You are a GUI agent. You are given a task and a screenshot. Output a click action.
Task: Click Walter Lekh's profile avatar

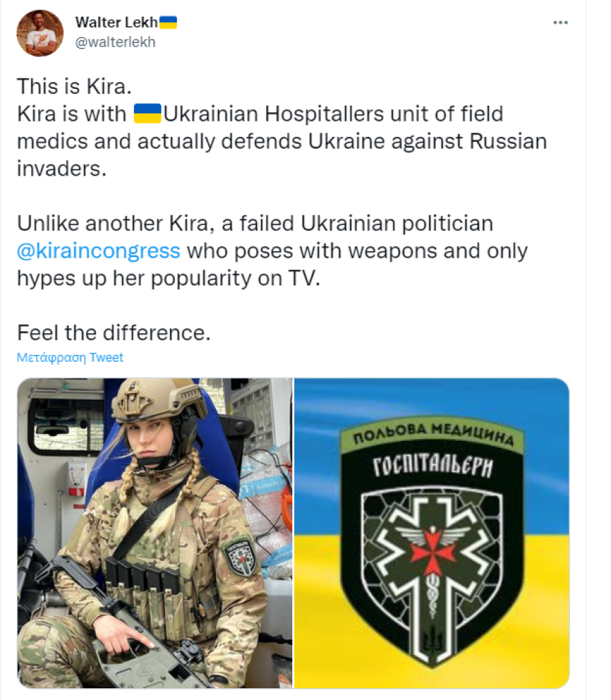pos(40,33)
